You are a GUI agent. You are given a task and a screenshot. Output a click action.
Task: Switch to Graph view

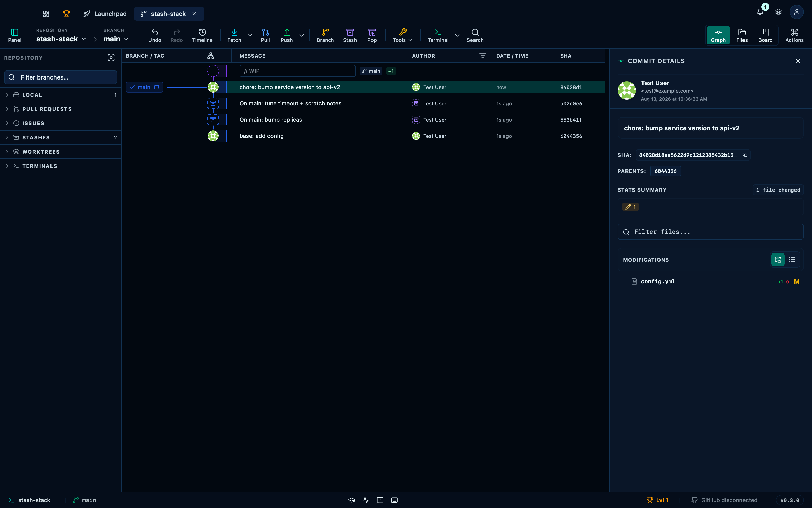click(x=718, y=35)
